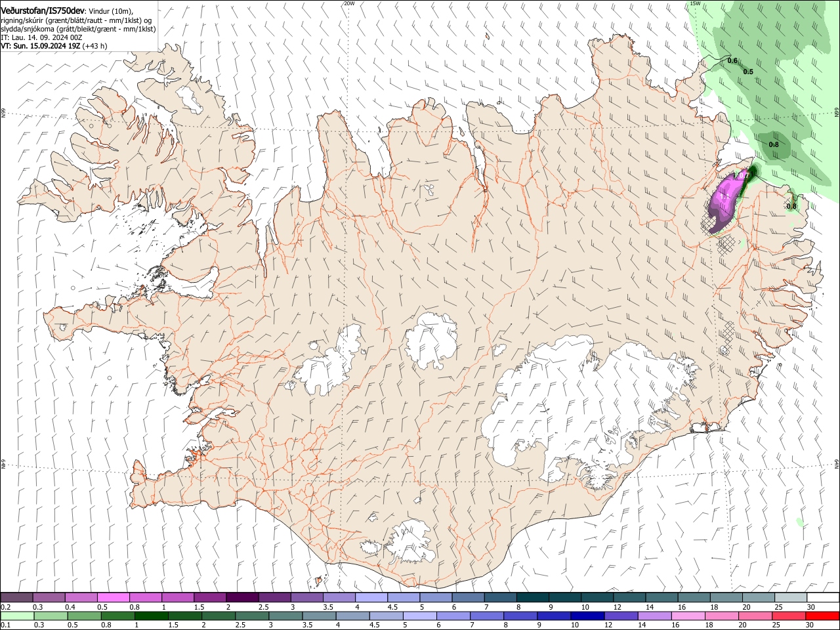Pick the dusky mauve 0.2–0.3 snow legend swatch
840x630 pixels.
pos(16,598)
